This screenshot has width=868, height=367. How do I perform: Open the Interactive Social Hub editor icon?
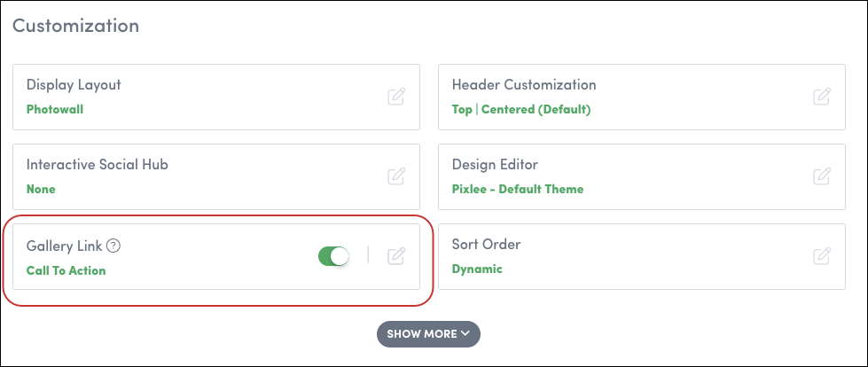[396, 176]
